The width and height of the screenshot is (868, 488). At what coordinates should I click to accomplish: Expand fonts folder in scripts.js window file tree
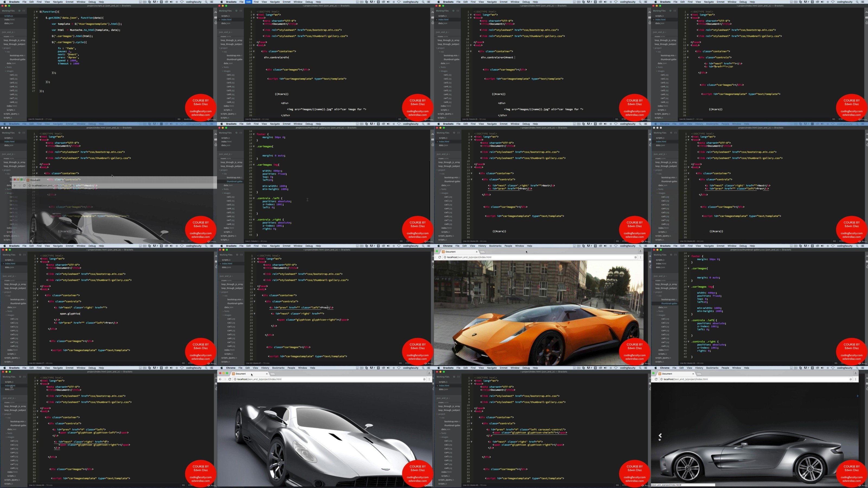click(x=9, y=67)
